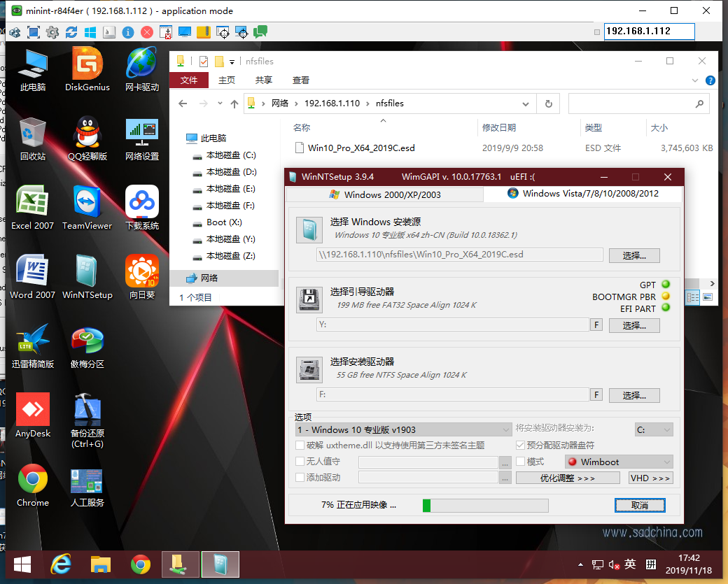This screenshot has height=584, width=728.
Task: Open 傲梅分区 desktop icon
Action: pos(87,346)
